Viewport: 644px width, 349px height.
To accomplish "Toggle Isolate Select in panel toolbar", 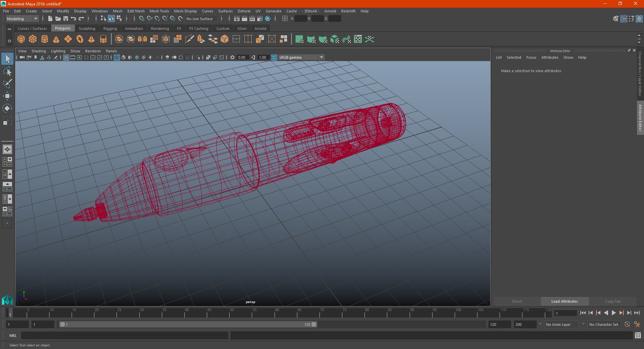I will (198, 57).
